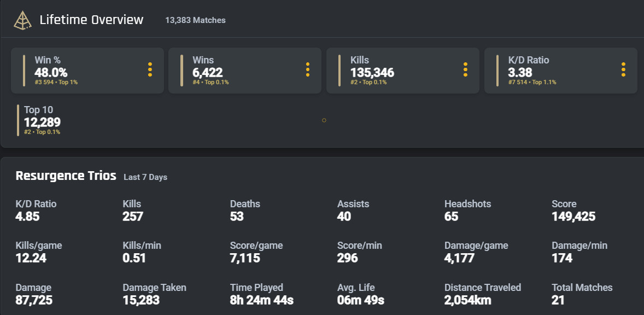Click the Lifetime Overview pyramid logo icon
This screenshot has height=315, width=644.
click(23, 20)
